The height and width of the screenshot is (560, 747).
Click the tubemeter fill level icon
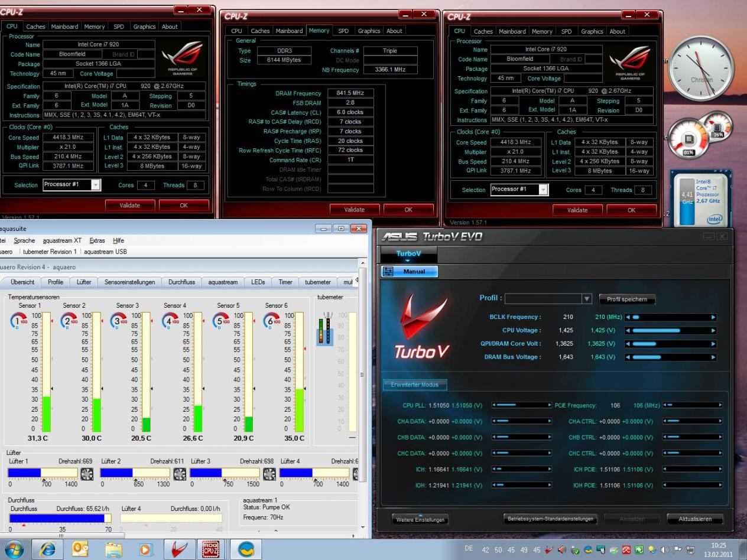[x=324, y=330]
